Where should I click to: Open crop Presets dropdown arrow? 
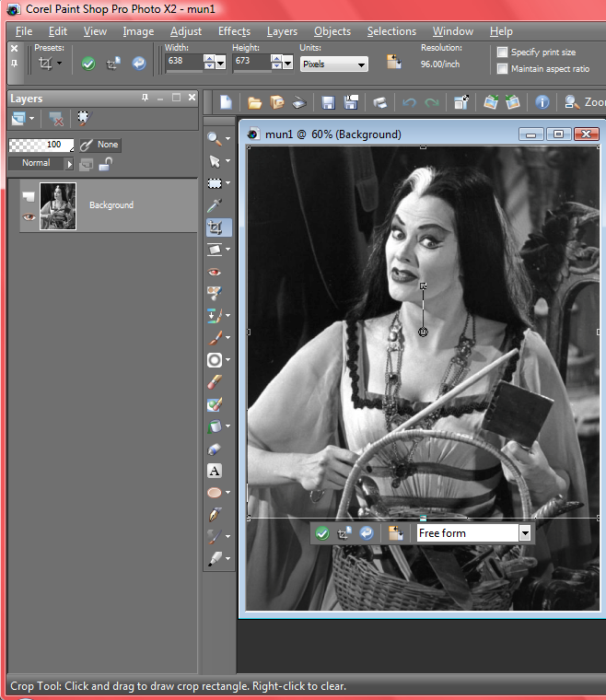pyautogui.click(x=59, y=64)
